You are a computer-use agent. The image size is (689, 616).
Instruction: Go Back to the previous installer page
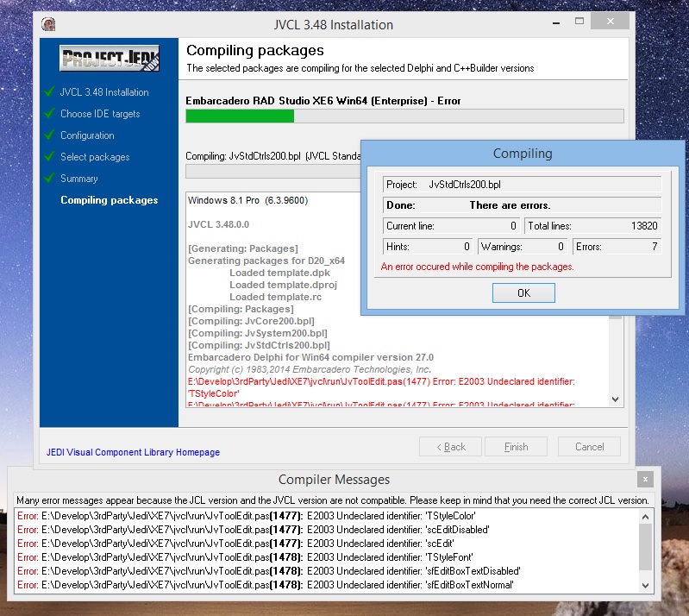(450, 447)
